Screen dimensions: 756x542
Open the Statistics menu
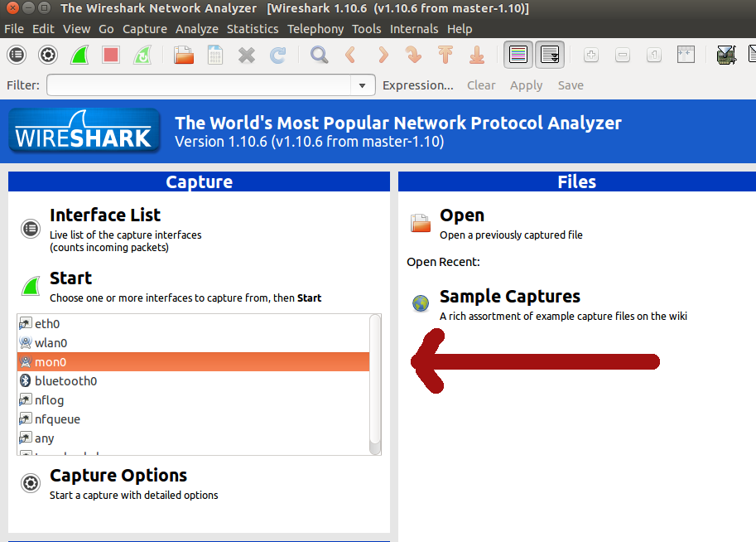[x=253, y=29]
